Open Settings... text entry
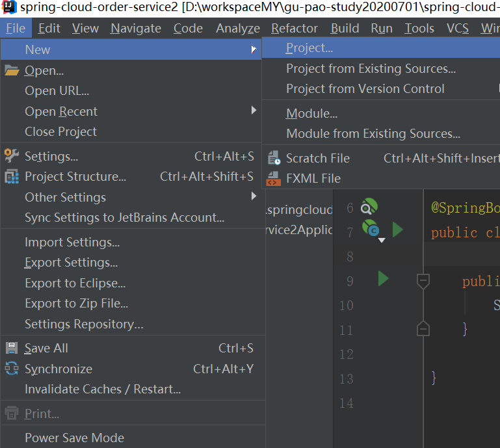500x448 pixels. pos(51,156)
